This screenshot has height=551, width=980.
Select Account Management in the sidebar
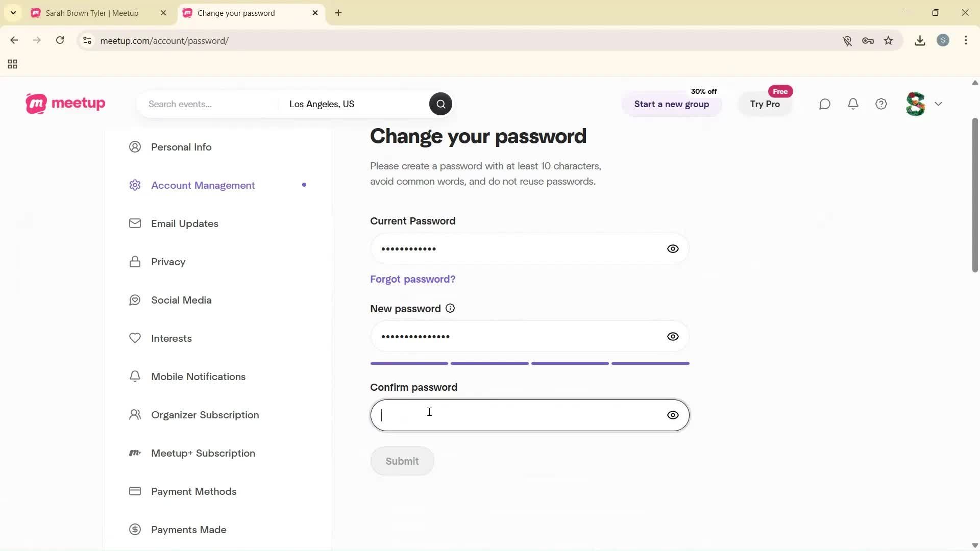(204, 185)
